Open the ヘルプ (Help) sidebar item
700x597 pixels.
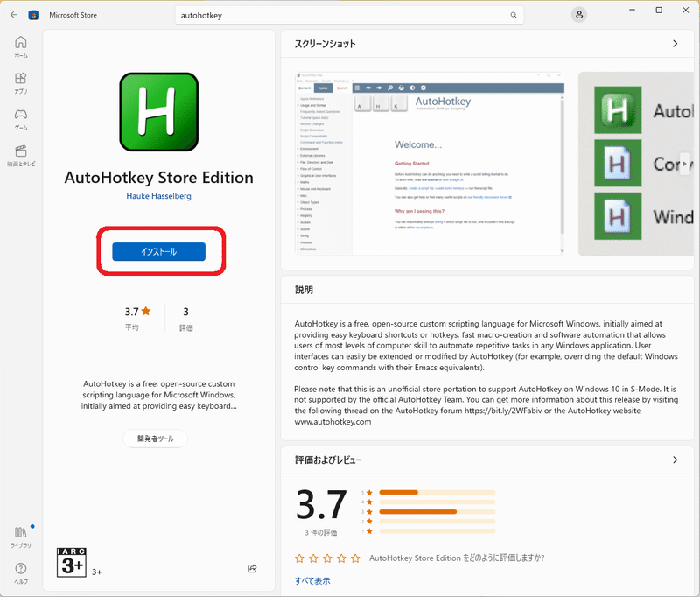(21, 573)
